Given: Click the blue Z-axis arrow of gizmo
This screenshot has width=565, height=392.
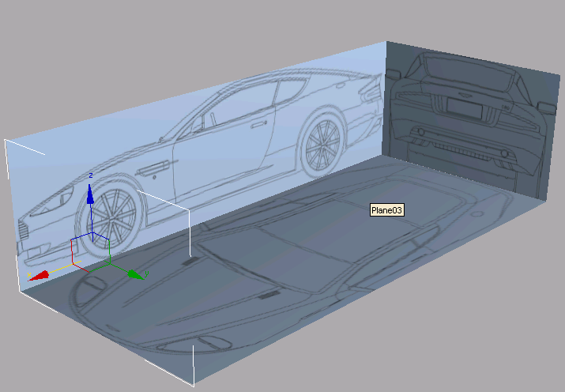Looking at the screenshot, I should click(x=91, y=194).
